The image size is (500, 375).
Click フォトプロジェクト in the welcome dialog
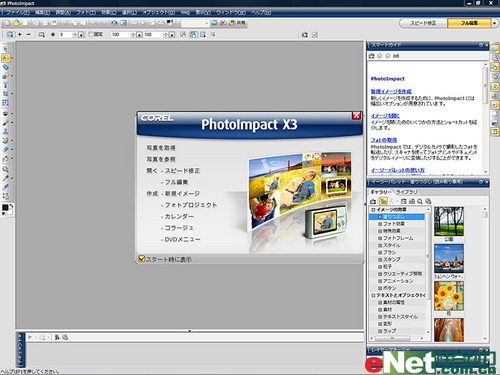point(191,205)
